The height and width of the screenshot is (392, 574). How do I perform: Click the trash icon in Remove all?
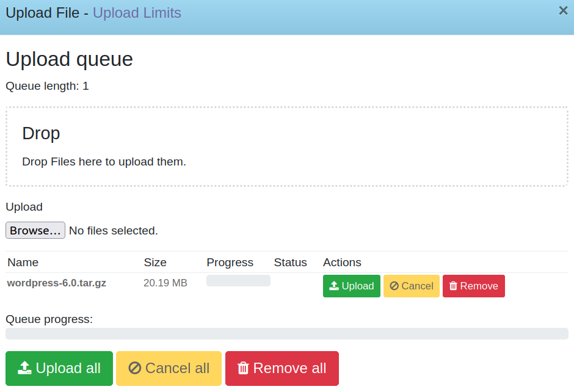(x=243, y=368)
